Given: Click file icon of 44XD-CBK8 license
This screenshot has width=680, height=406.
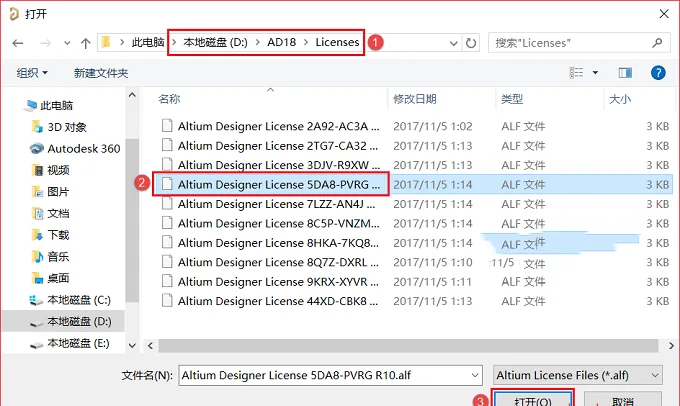Looking at the screenshot, I should [167, 301].
